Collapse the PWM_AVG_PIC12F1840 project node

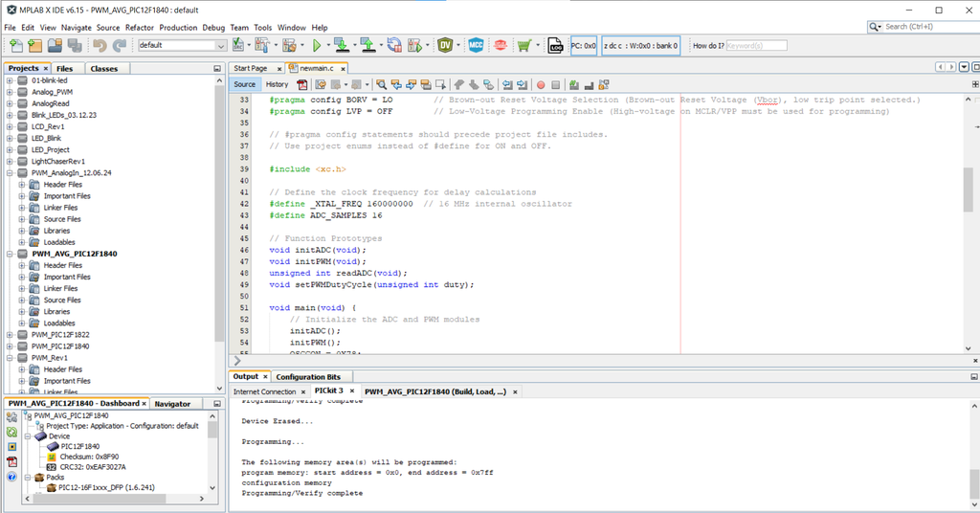(x=10, y=254)
